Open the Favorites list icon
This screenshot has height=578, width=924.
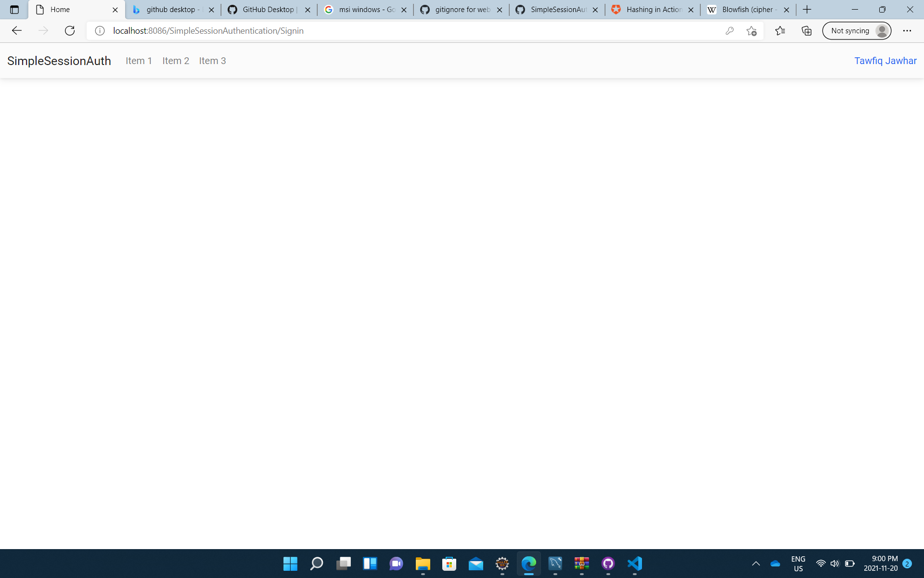point(780,31)
